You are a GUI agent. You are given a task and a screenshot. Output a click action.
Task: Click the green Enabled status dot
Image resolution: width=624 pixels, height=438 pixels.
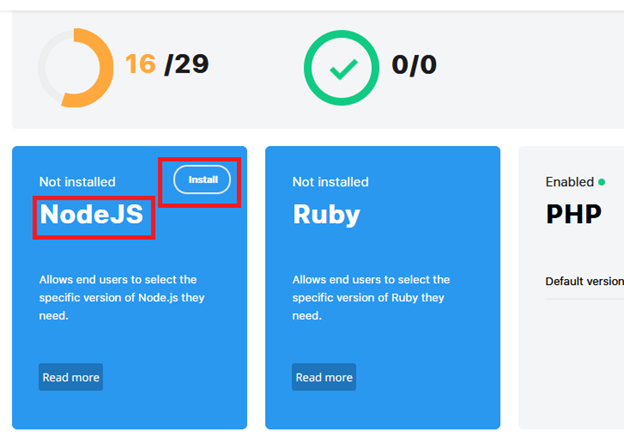point(602,182)
